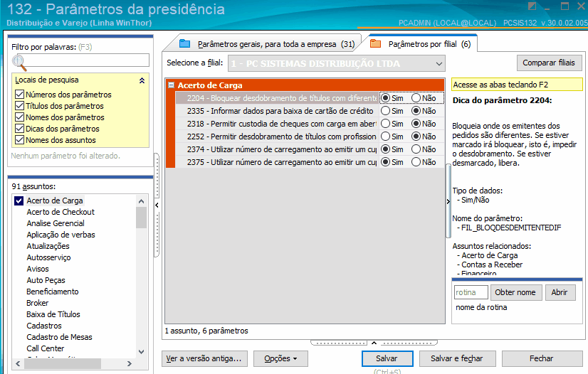Select Broker subject

37,303
